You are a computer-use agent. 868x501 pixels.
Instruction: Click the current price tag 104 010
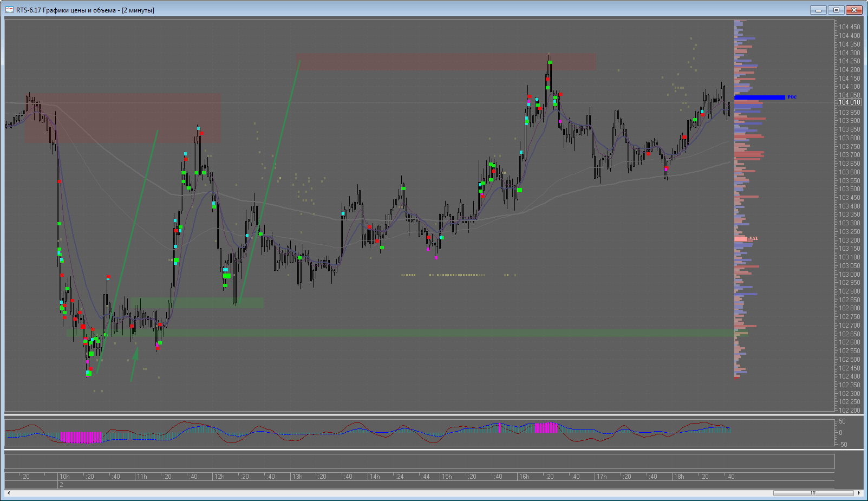[x=849, y=102]
